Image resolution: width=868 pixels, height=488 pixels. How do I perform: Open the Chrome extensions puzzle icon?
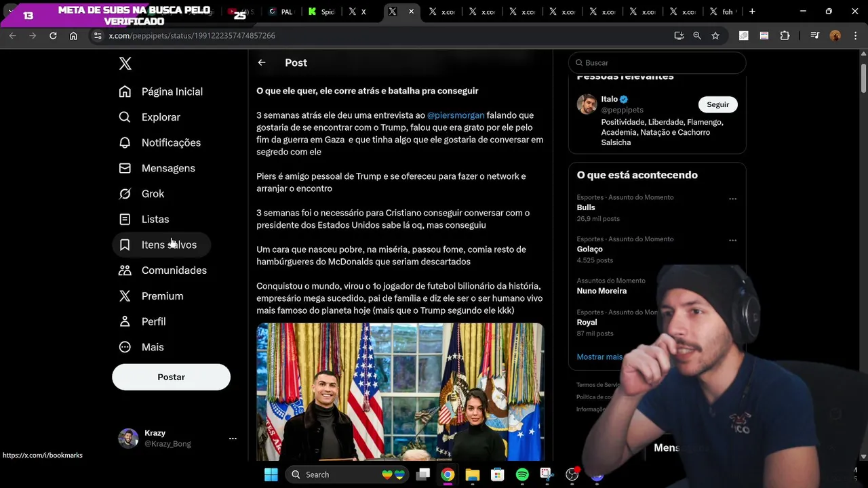[785, 36]
